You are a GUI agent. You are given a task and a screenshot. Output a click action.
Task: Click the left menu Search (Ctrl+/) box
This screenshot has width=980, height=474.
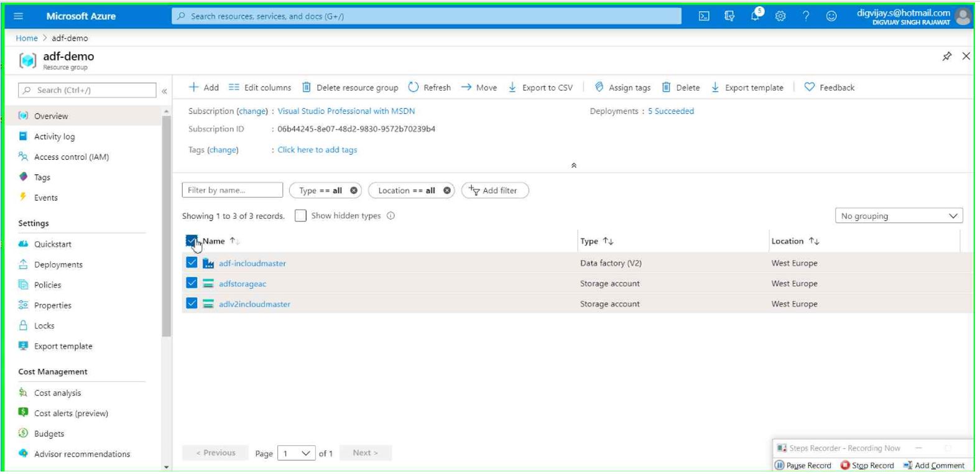(87, 90)
